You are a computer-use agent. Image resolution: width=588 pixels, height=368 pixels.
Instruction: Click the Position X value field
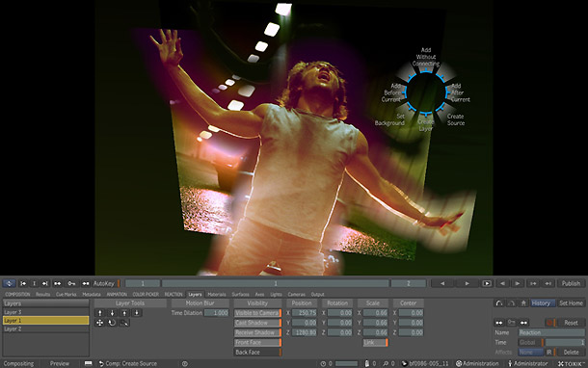[305, 313]
